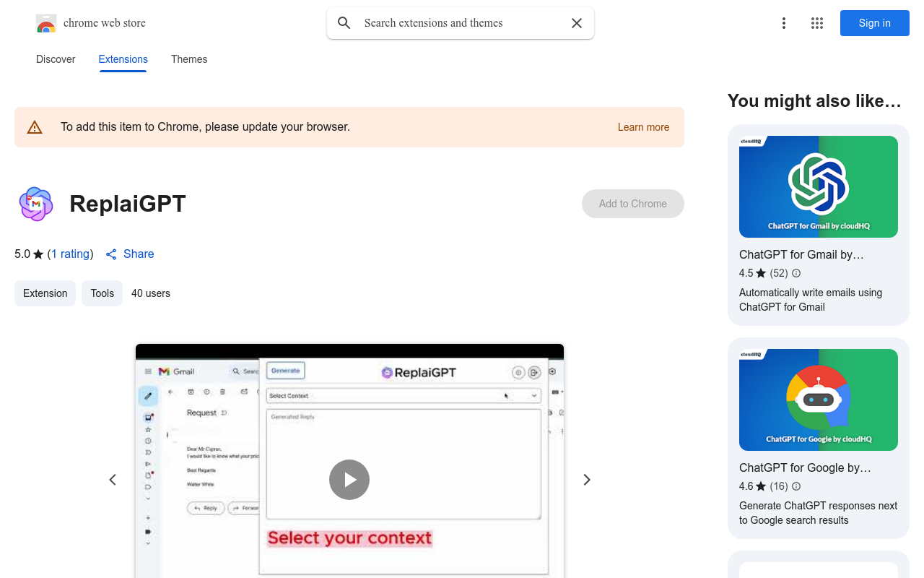Advance to the next screenshot slide
The height and width of the screenshot is (578, 924).
(x=587, y=480)
